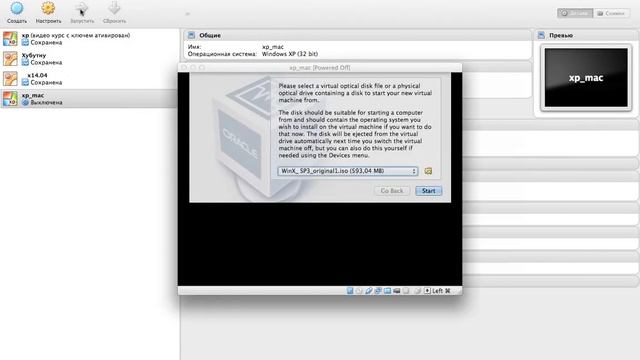Viewport: 640px width, 360px height.
Task: Click the Общие section title
Action: [210, 36]
